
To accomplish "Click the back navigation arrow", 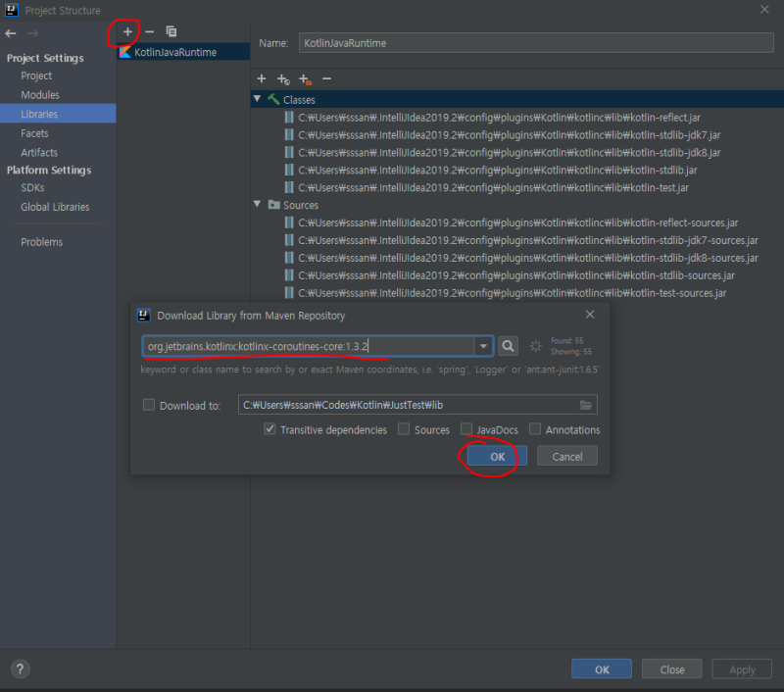I will click(x=11, y=33).
